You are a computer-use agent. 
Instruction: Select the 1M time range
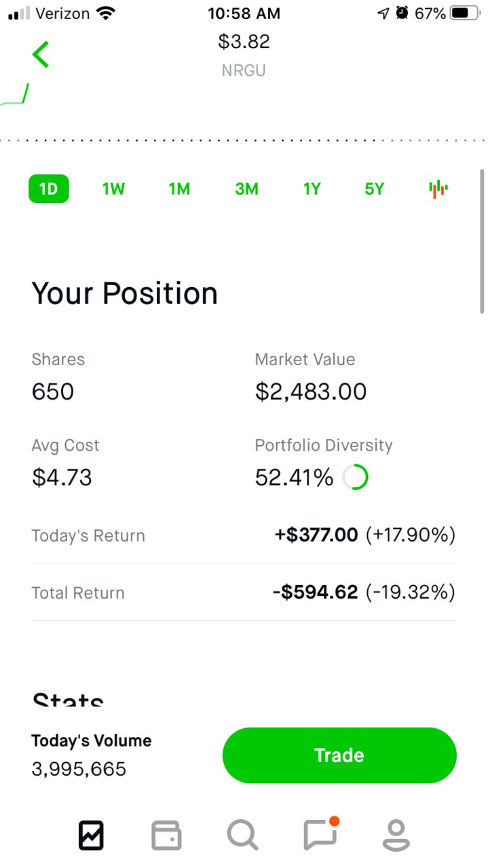click(x=179, y=189)
